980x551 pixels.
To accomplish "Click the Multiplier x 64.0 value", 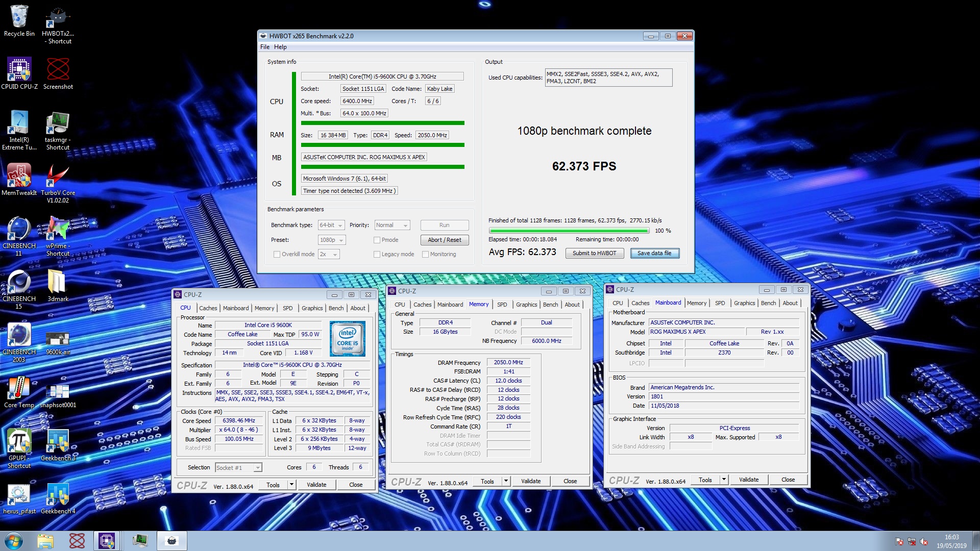I will pos(239,430).
